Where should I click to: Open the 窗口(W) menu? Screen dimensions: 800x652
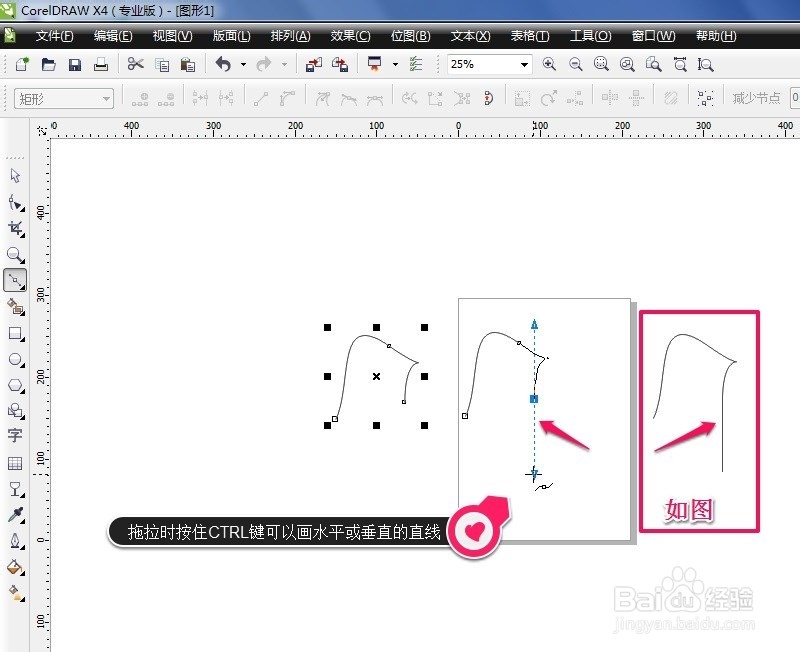653,36
